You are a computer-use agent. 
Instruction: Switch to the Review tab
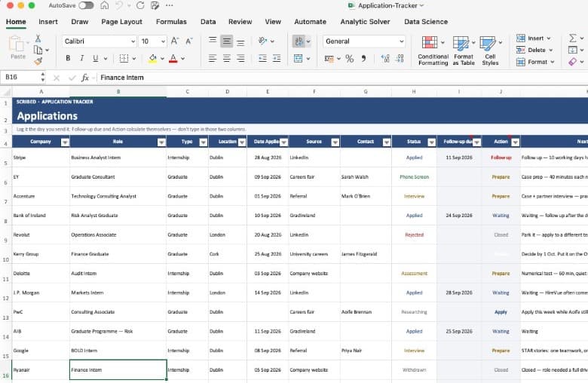pyautogui.click(x=240, y=22)
